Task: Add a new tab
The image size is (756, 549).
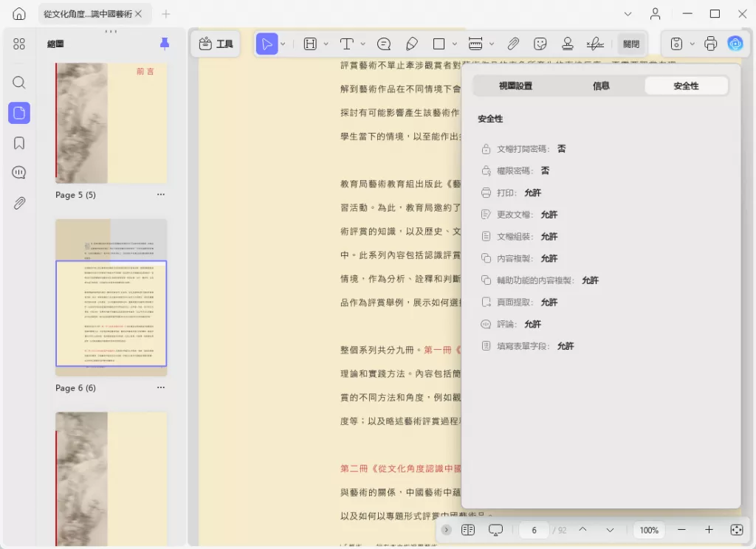Action: [166, 14]
